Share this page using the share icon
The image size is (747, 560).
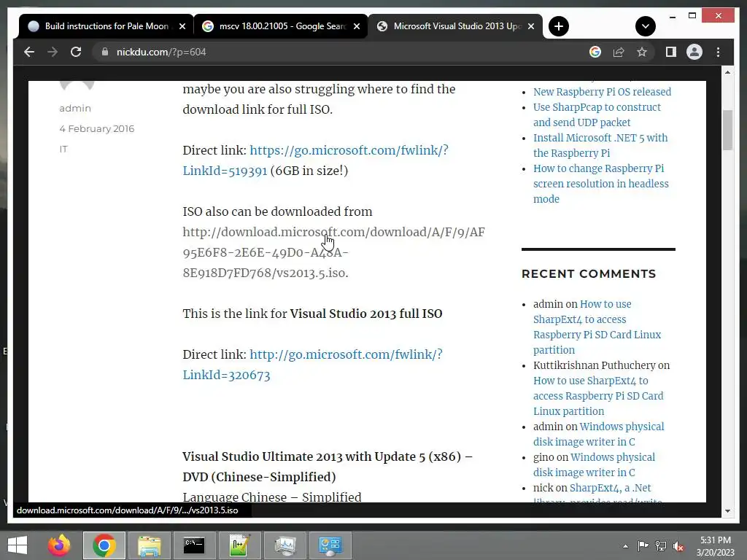(x=619, y=52)
